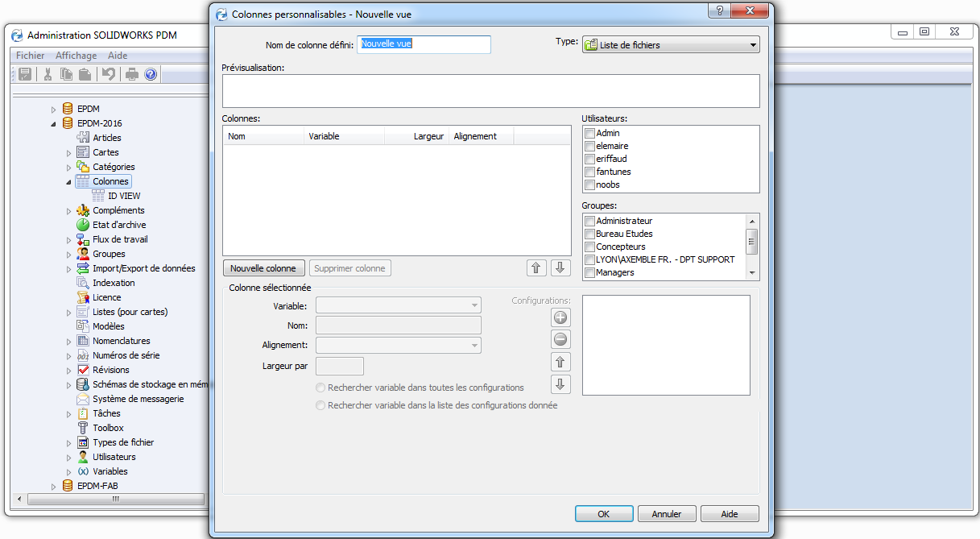Click the Révisions checkmark icon

click(83, 370)
